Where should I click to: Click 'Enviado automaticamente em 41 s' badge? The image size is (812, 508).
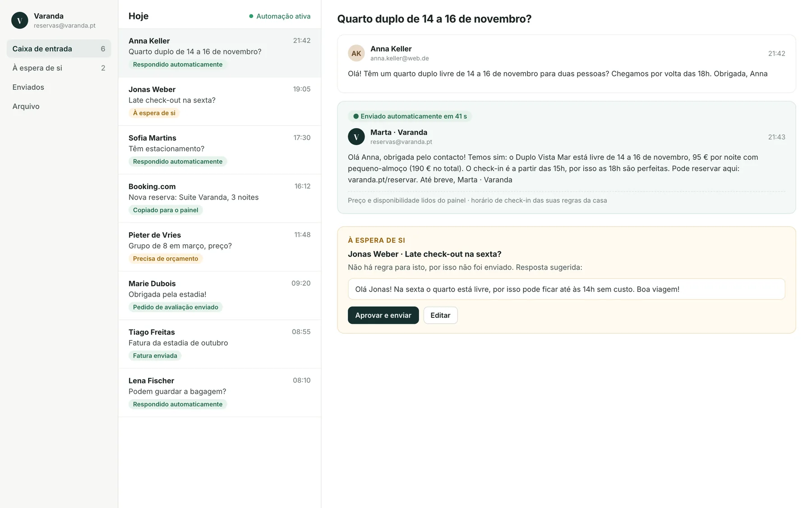click(x=410, y=116)
